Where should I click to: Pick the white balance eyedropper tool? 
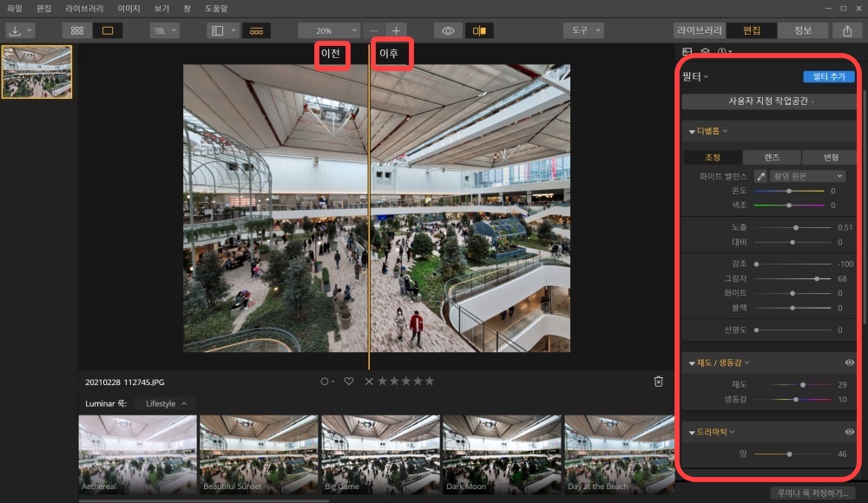[760, 177]
